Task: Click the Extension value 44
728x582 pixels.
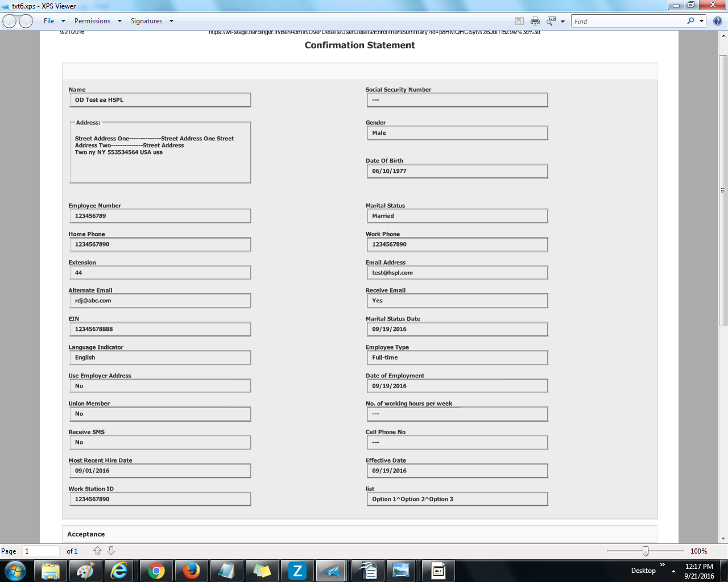Action: tap(160, 273)
